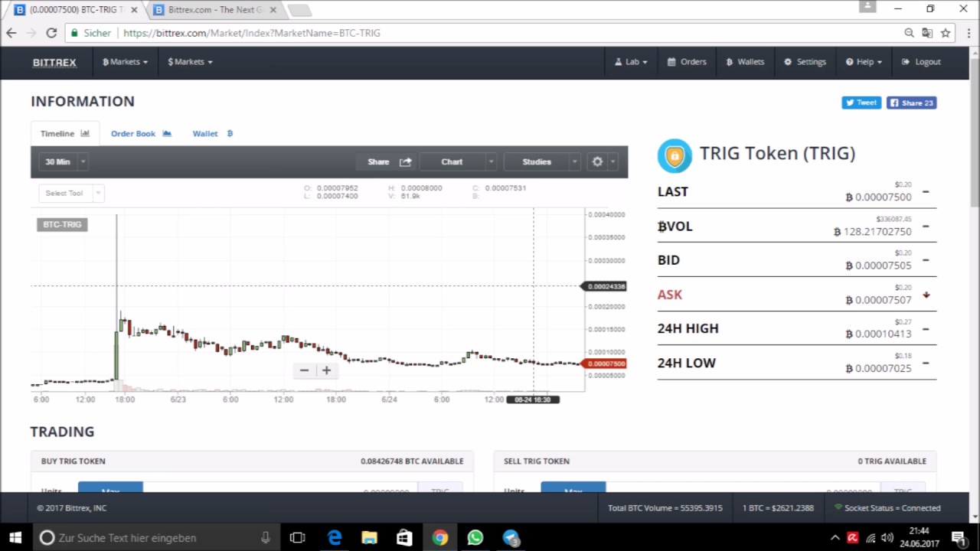
Task: Open the Telegram taskbar icon
Action: 511,537
